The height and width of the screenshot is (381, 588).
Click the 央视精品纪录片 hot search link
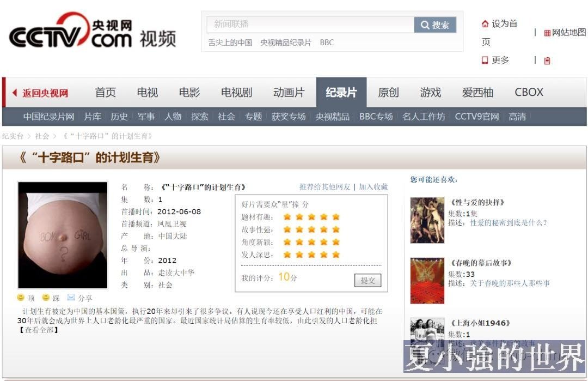(x=286, y=43)
